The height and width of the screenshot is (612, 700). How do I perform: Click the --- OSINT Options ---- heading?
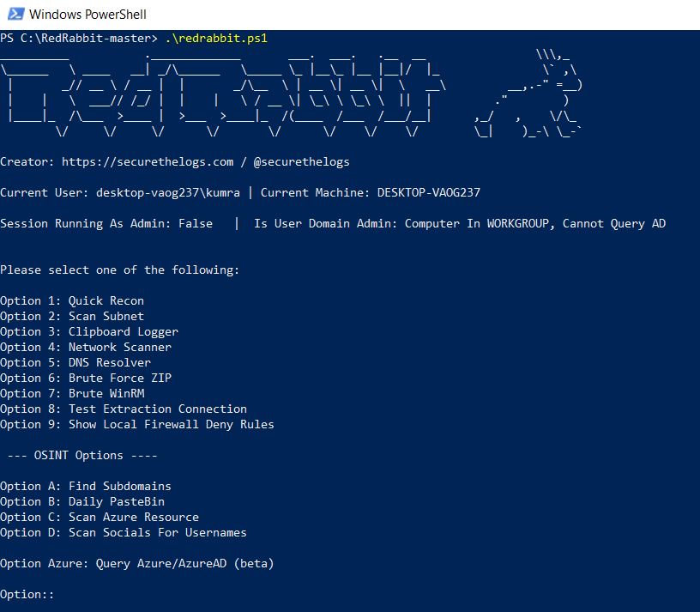82,455
